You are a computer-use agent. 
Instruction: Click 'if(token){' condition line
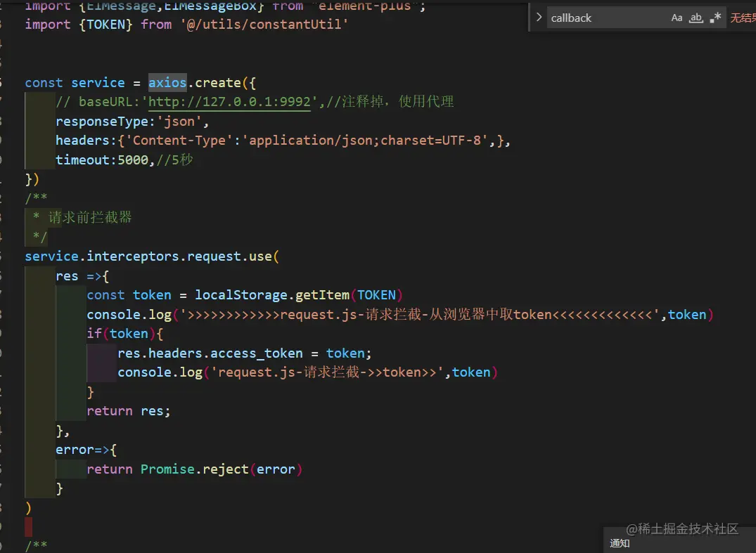pyautogui.click(x=125, y=333)
